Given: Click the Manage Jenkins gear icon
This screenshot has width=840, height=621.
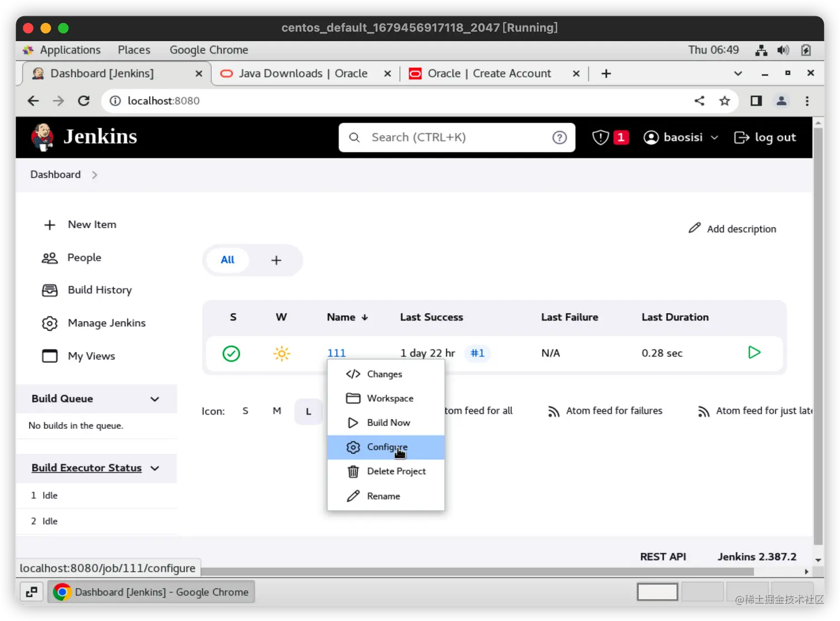Looking at the screenshot, I should pos(50,323).
